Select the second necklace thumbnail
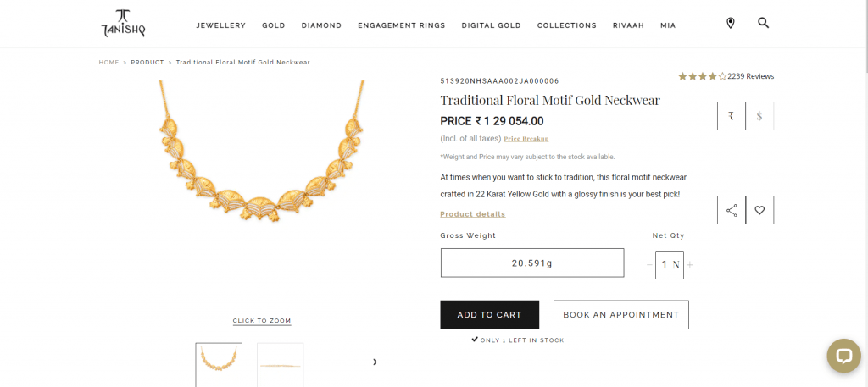868x387 pixels. coord(280,365)
